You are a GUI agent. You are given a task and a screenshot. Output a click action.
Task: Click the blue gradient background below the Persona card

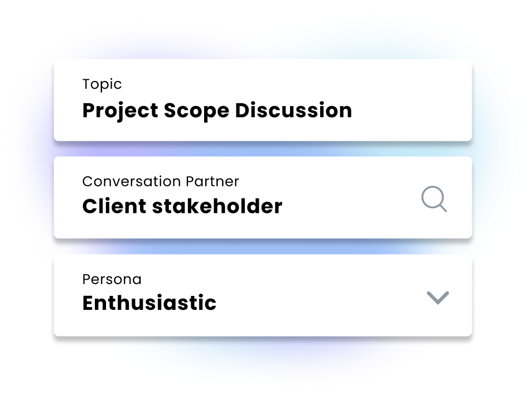tap(262, 357)
